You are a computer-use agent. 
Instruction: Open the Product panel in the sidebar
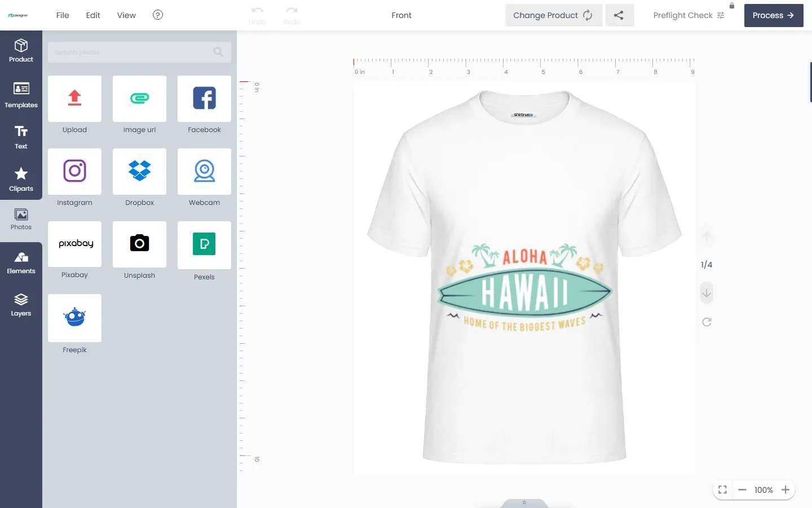pyautogui.click(x=21, y=51)
